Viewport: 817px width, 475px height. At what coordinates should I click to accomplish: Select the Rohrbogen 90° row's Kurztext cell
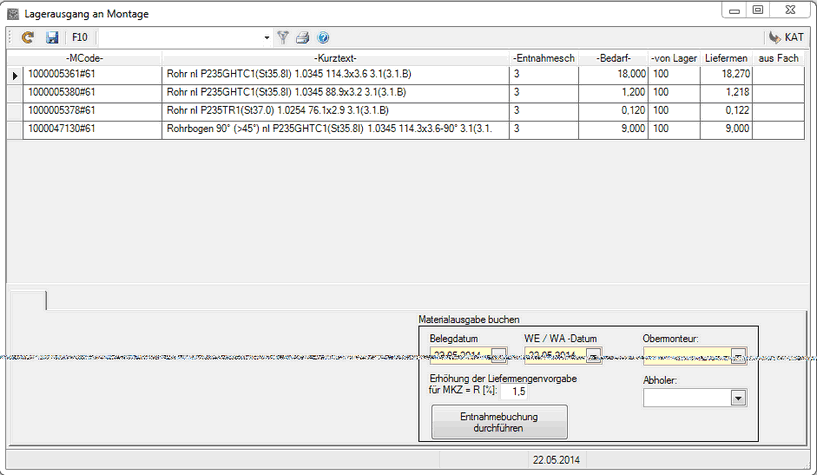335,128
